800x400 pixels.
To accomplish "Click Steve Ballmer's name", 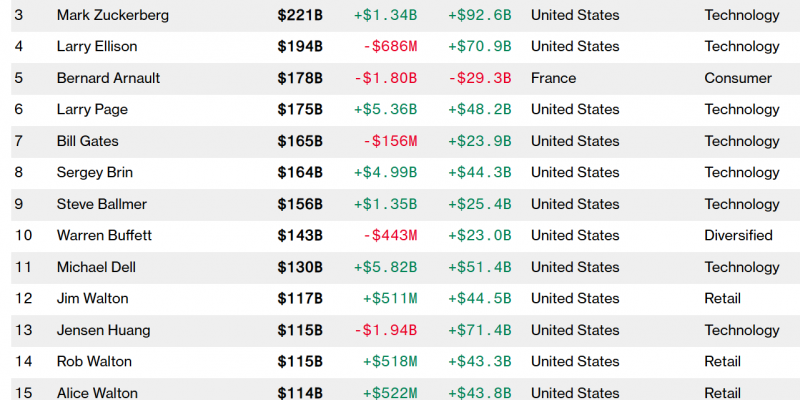I will [102, 204].
